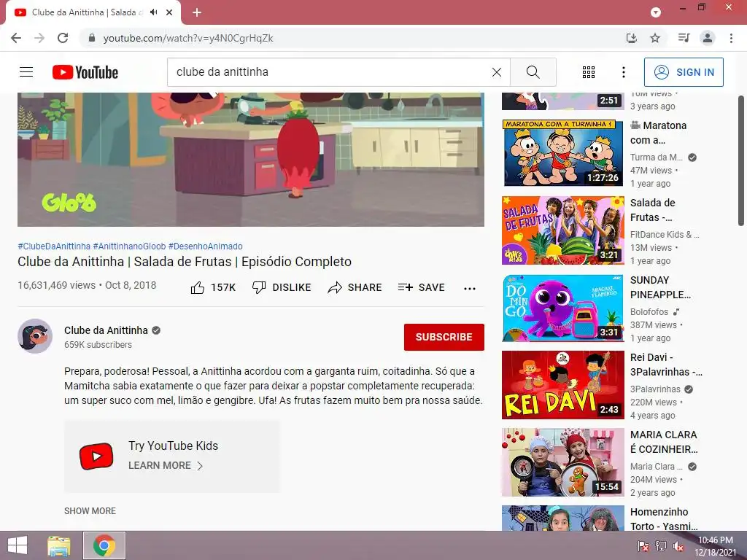747x560 pixels.
Task: Open the Windows Start menu
Action: [18, 545]
